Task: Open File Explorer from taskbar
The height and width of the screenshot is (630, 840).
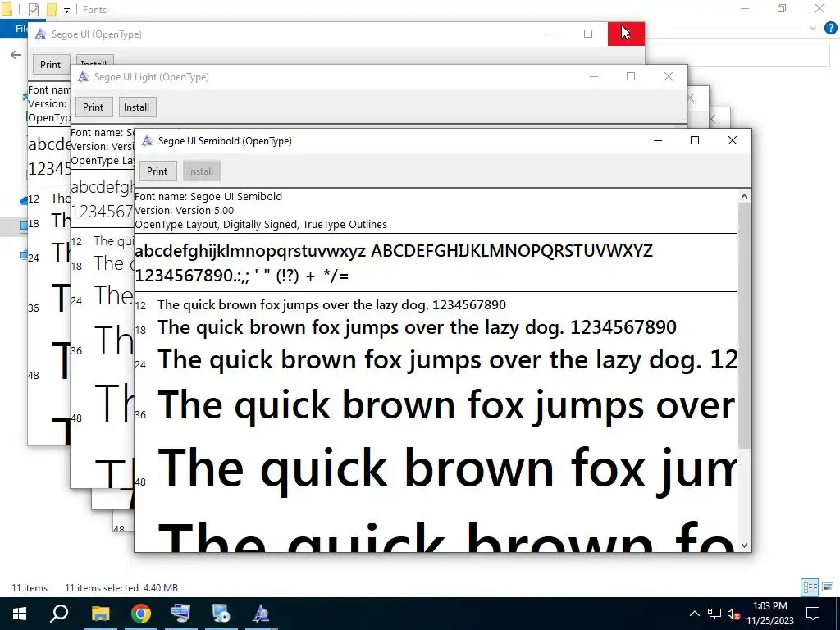Action: tap(100, 614)
